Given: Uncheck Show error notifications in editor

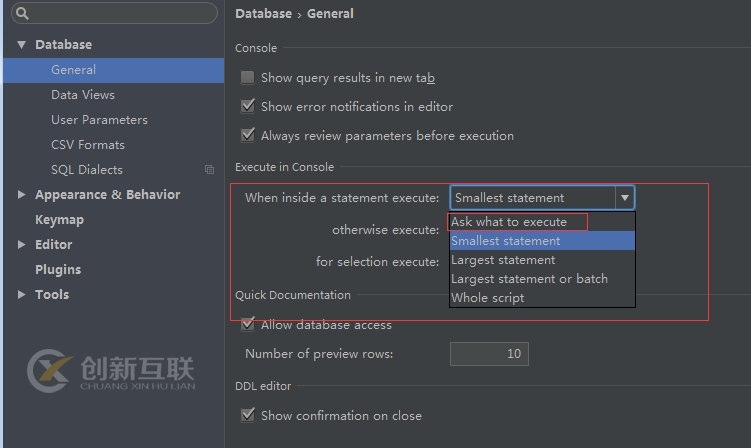Looking at the screenshot, I should (x=247, y=106).
